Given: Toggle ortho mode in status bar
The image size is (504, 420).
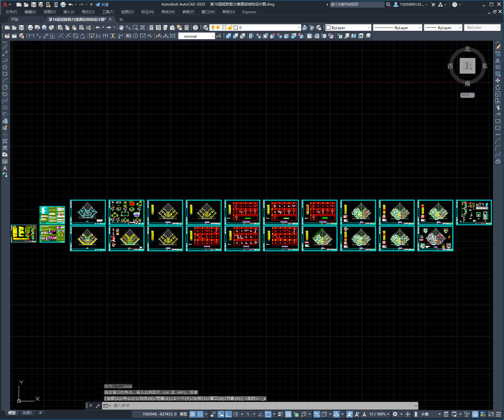Looking at the screenshot, I should point(228,414).
